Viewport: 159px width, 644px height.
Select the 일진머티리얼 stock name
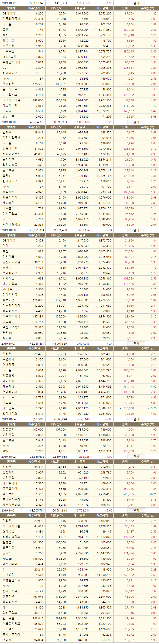click(11, 262)
